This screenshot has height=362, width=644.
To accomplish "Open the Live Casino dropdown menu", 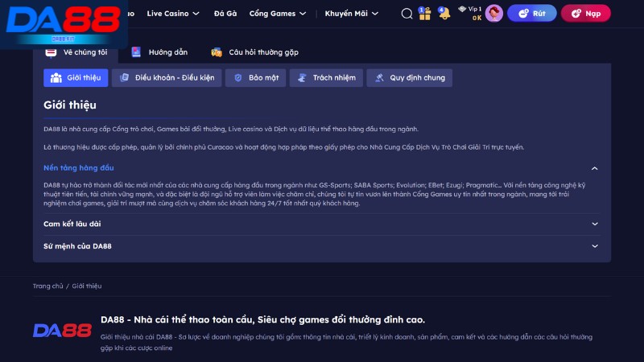I will (173, 14).
